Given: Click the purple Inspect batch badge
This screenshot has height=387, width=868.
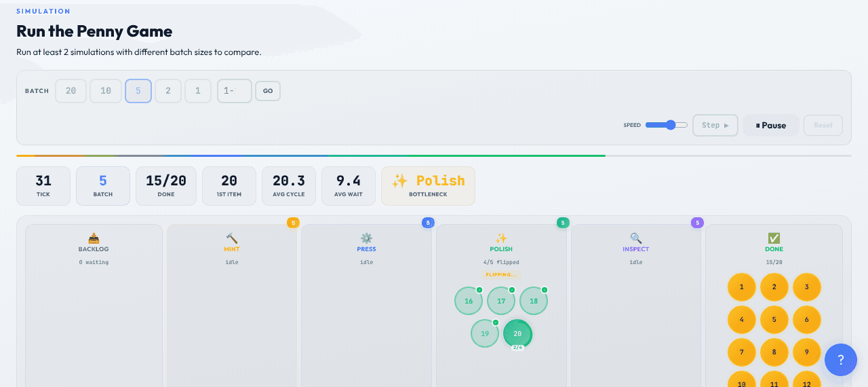Looking at the screenshot, I should (x=697, y=223).
